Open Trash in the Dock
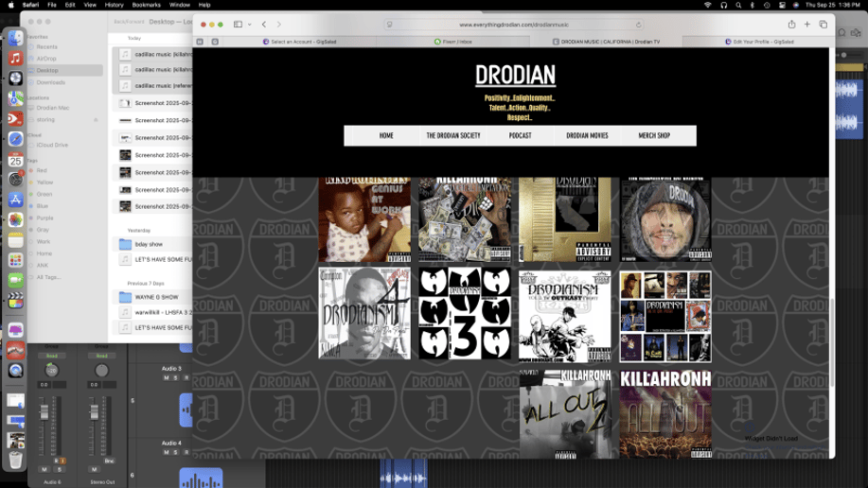 click(x=15, y=461)
